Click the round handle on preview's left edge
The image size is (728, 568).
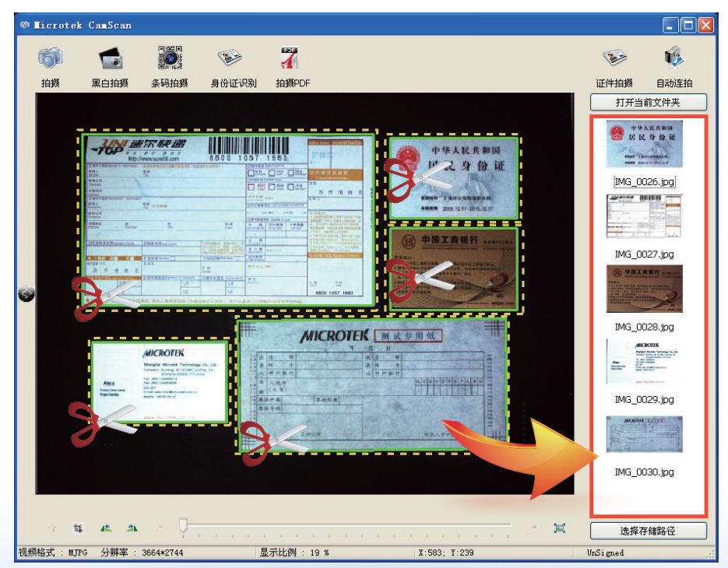pyautogui.click(x=26, y=293)
